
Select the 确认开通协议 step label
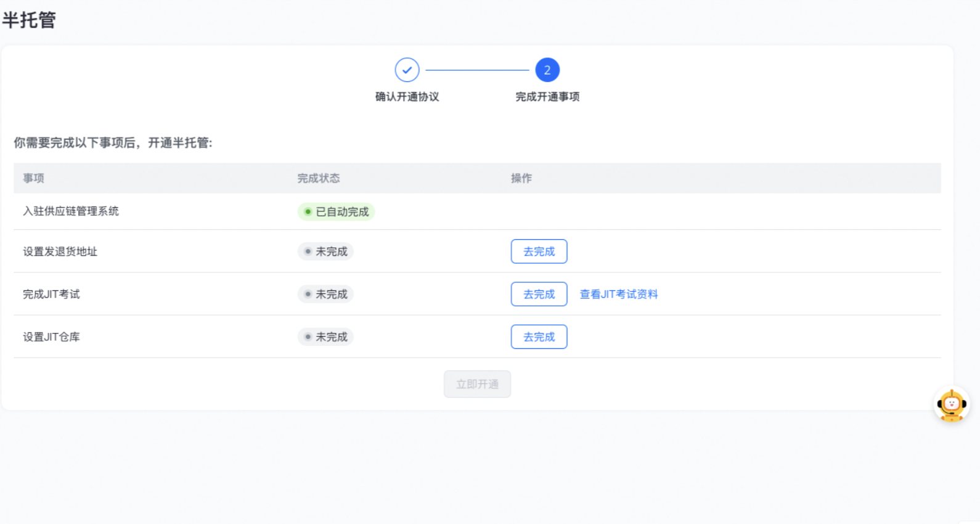407,97
